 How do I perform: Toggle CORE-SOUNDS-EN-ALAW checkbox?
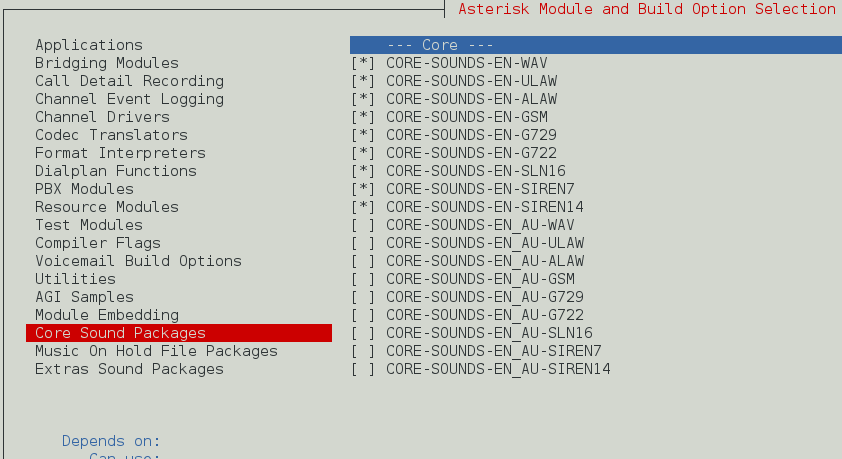click(363, 99)
